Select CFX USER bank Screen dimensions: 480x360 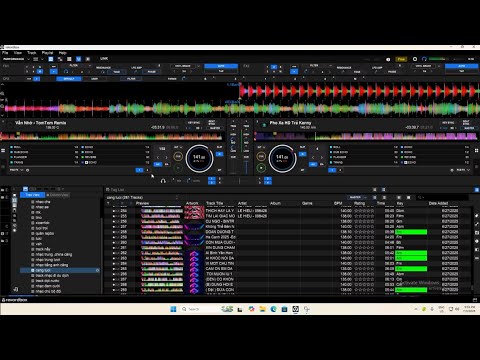[x=95, y=79]
